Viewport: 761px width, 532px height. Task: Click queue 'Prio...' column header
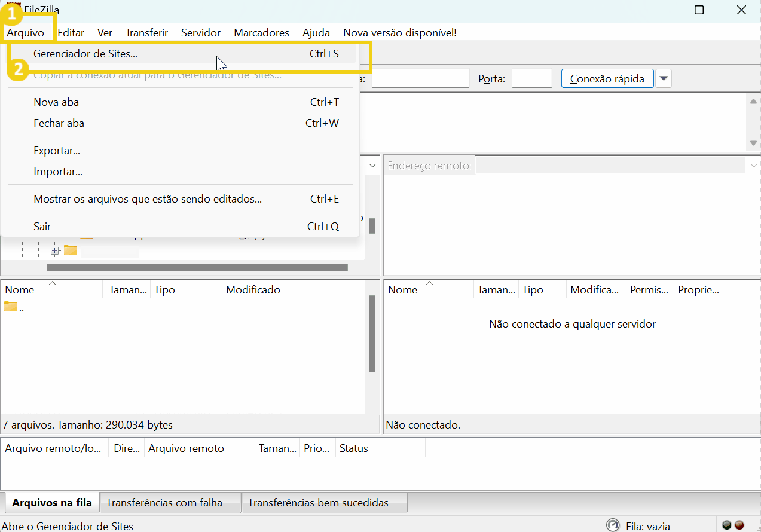[317, 448]
